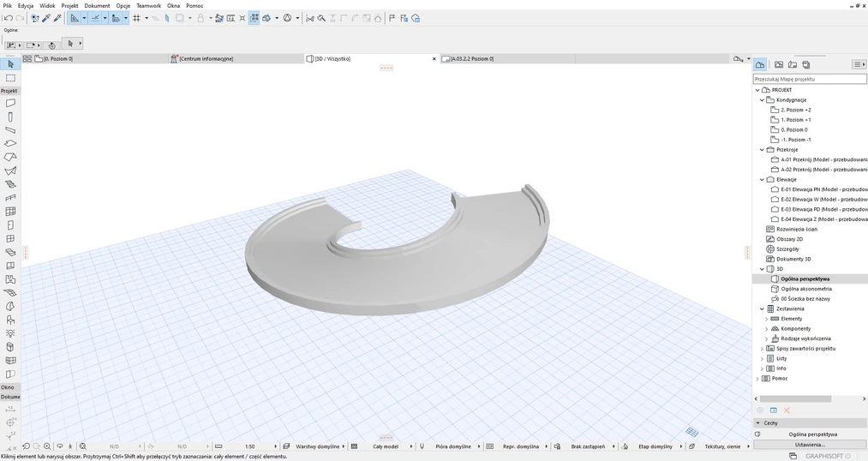Pick up parameters with eyedropper icon
The image size is (868, 461).
[46, 18]
